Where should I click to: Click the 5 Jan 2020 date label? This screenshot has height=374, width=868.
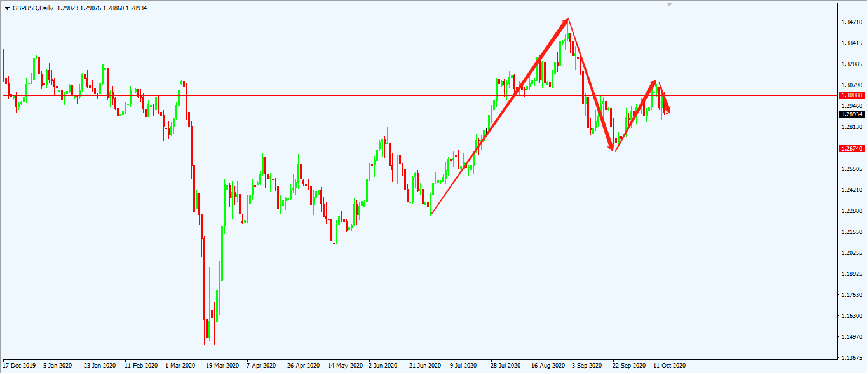58,366
